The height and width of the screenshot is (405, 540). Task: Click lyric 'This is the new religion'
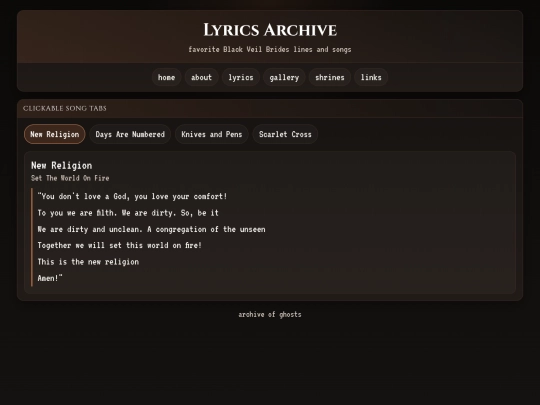(88, 262)
